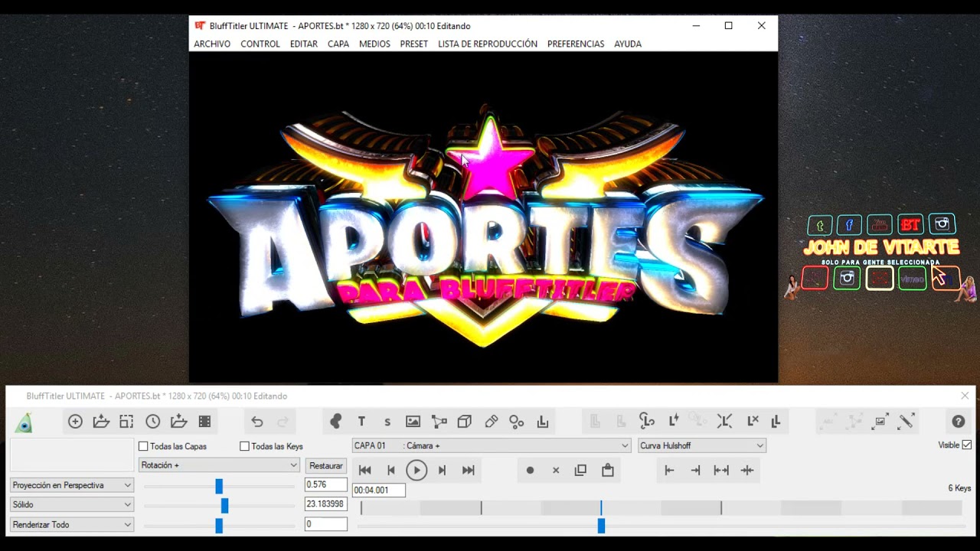This screenshot has height=551, width=980.
Task: Click the right-arrow-to-bar key icon
Action: 695,471
